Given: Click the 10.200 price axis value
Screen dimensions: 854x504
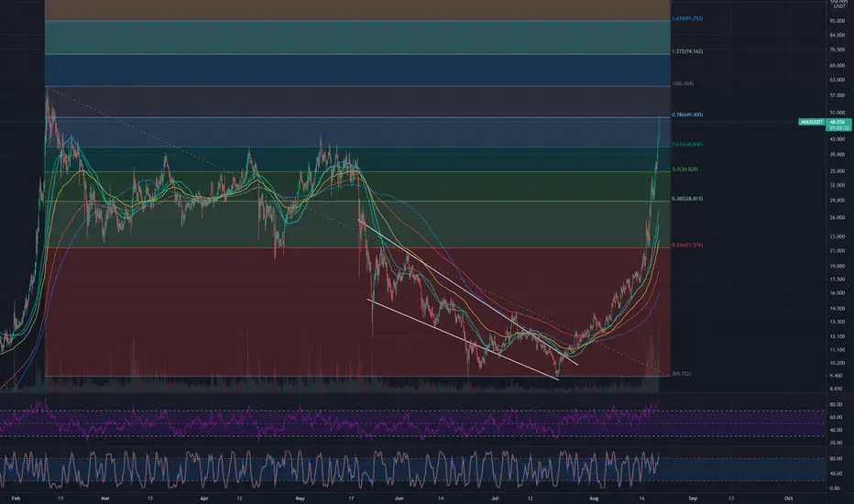Looking at the screenshot, I should (837, 363).
